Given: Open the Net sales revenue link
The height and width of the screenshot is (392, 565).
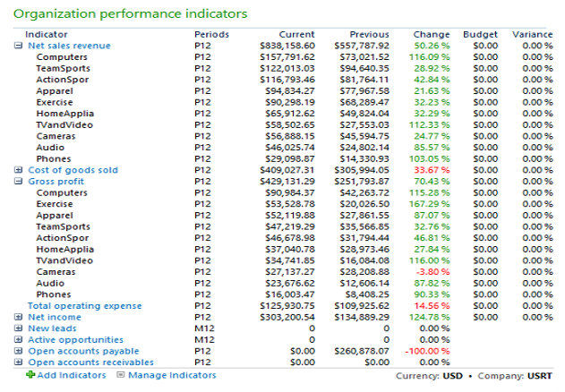Looking at the screenshot, I should click(x=69, y=46).
